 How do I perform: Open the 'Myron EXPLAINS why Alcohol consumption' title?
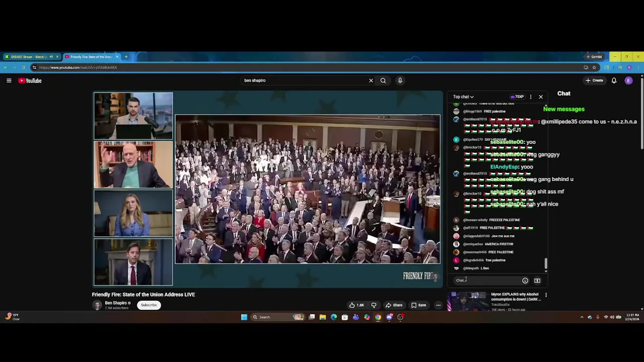[516, 297]
